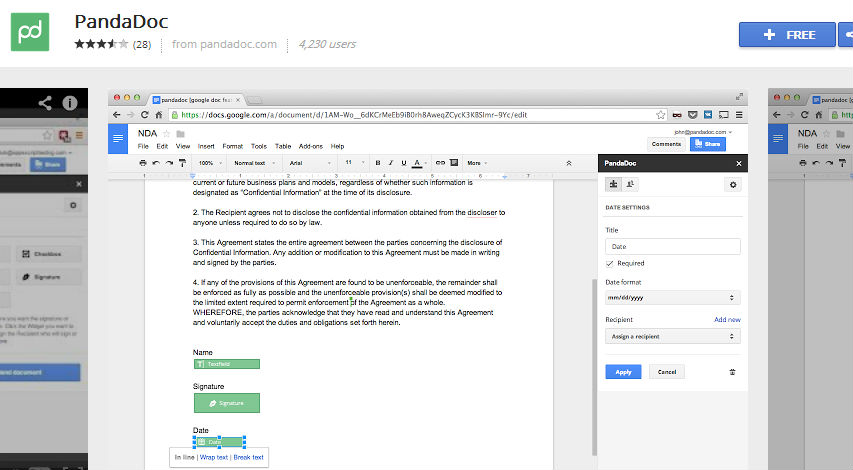The height and width of the screenshot is (470, 853).
Task: Star the NDA document
Action: pos(166,134)
